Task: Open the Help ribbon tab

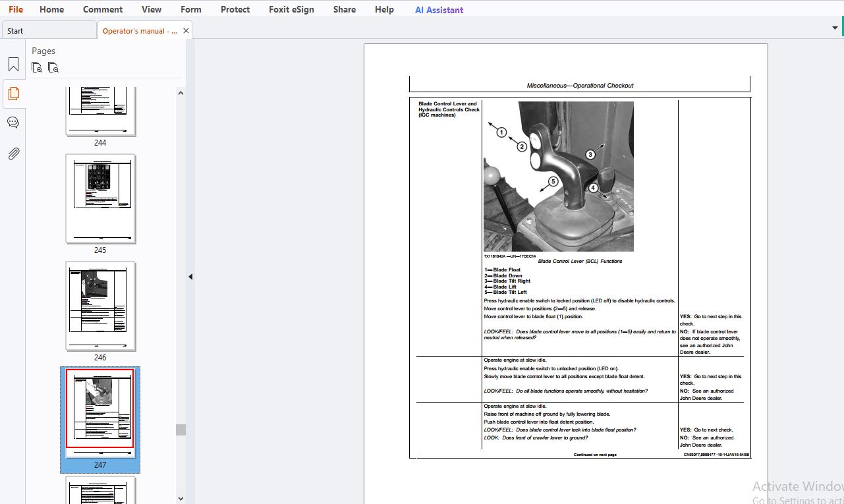Action: click(x=384, y=9)
